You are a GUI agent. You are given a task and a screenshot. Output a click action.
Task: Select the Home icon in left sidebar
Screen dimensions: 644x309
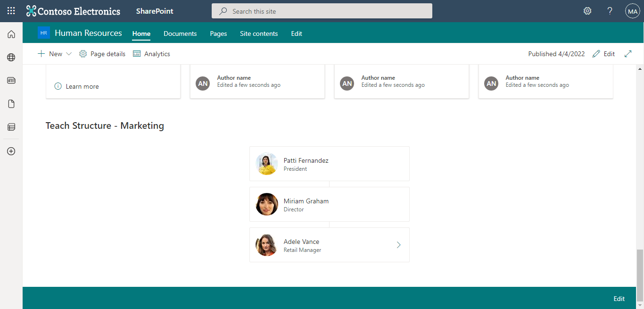click(x=11, y=33)
